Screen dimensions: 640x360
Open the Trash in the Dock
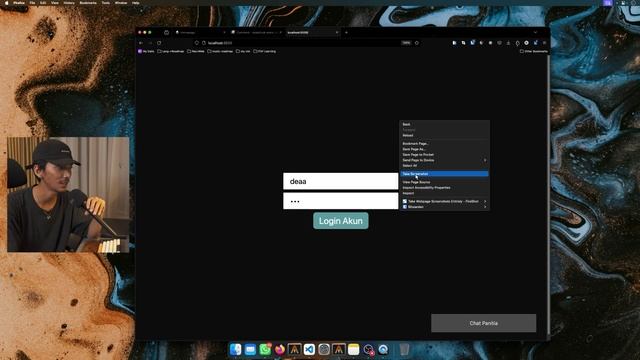point(404,349)
